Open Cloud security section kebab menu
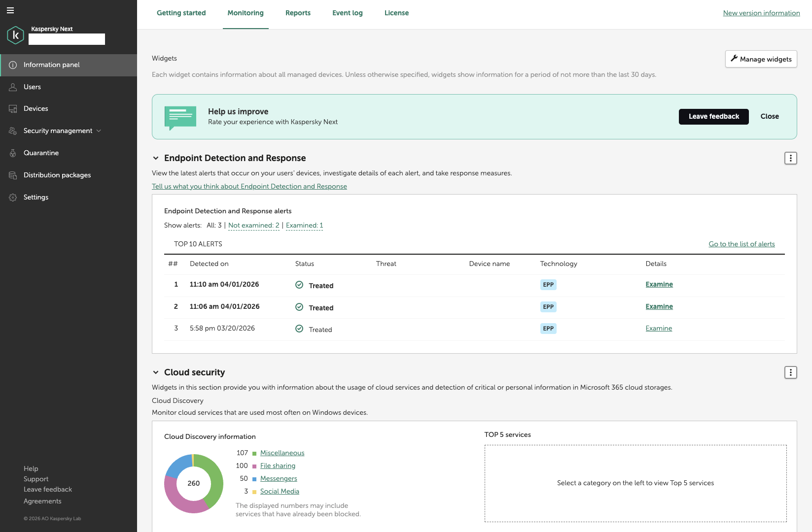The image size is (812, 532). pos(791,372)
